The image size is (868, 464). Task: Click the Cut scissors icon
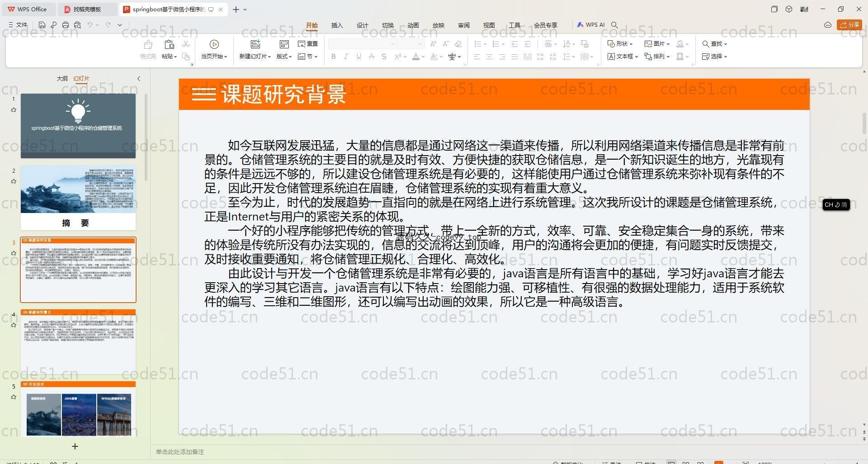[186, 44]
